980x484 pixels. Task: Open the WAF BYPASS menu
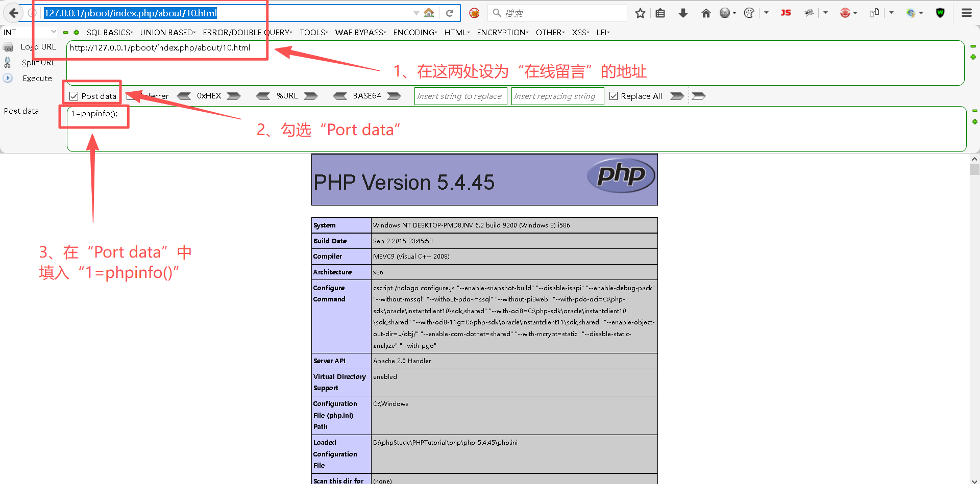click(360, 33)
